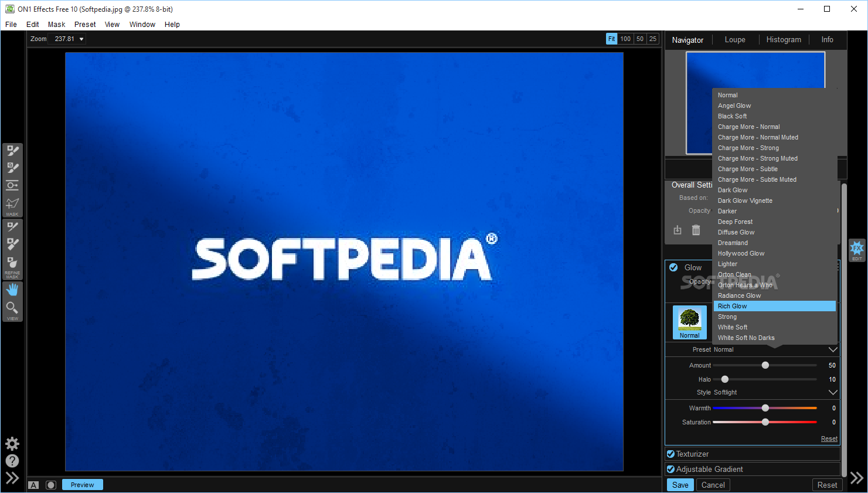868x493 pixels.
Task: Switch to the Loupe tab
Action: (x=735, y=40)
